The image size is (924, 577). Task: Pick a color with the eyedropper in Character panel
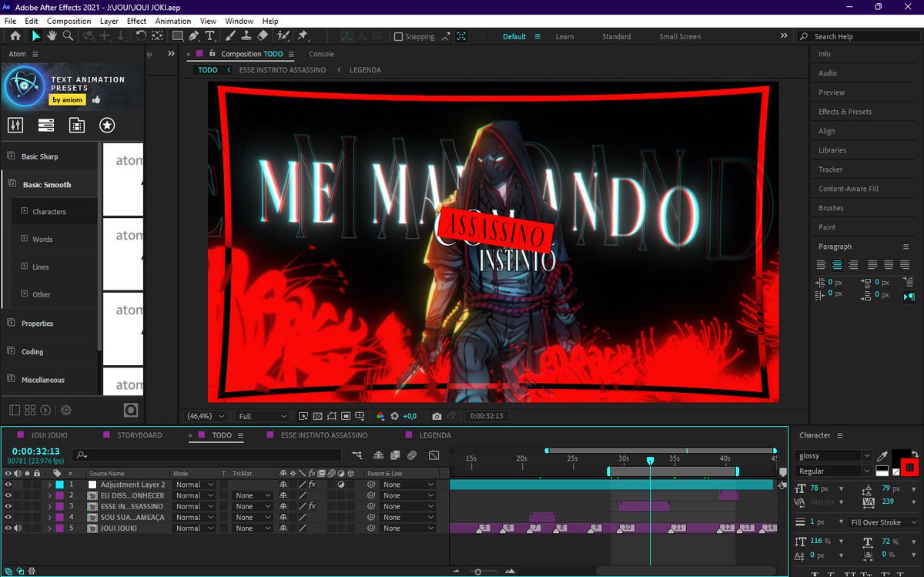tap(882, 456)
